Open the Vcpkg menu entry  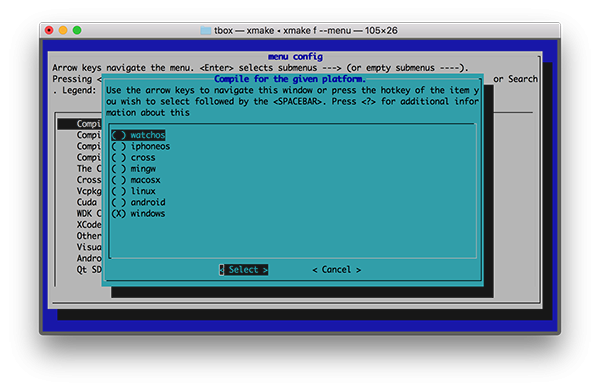89,191
